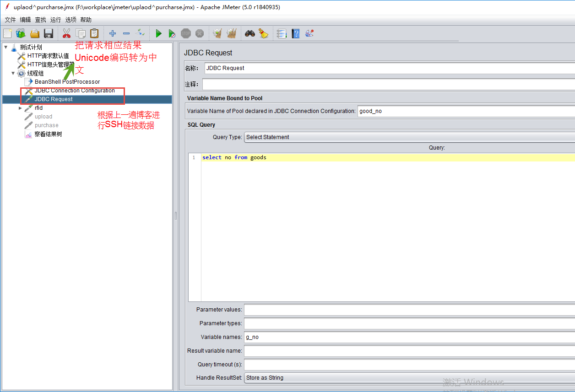The width and height of the screenshot is (575, 392).
Task: Select the rfid sampler in the tree
Action: point(38,108)
